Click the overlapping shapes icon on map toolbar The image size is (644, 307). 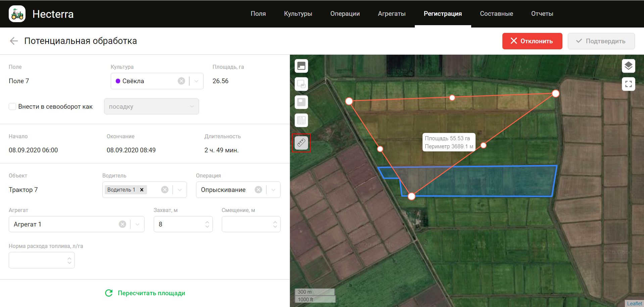point(301,84)
